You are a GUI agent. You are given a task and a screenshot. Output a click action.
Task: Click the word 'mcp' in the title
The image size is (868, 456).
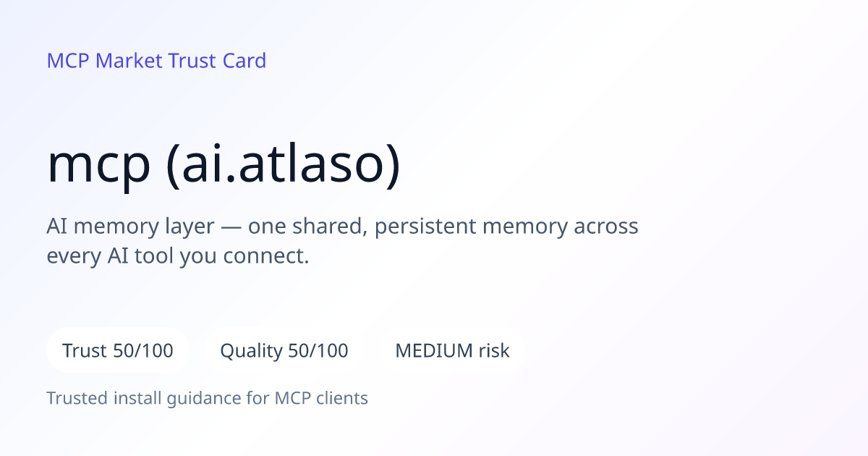[x=99, y=171]
